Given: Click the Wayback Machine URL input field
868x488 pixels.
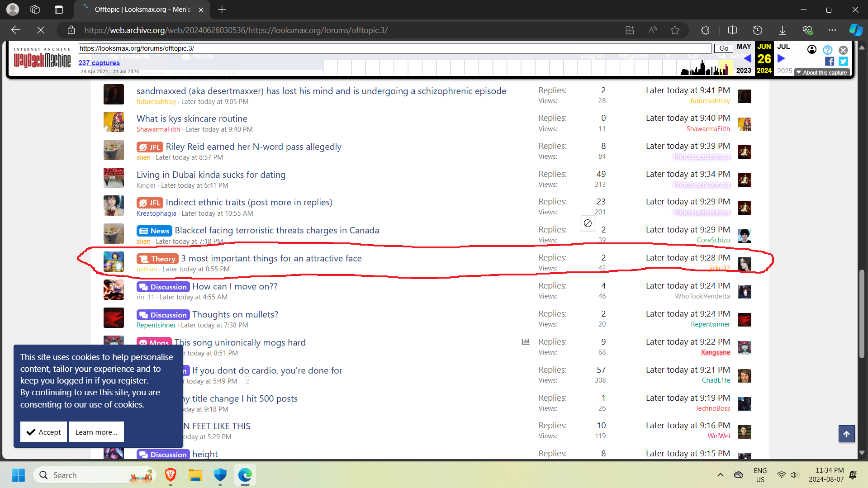Looking at the screenshot, I should click(394, 48).
